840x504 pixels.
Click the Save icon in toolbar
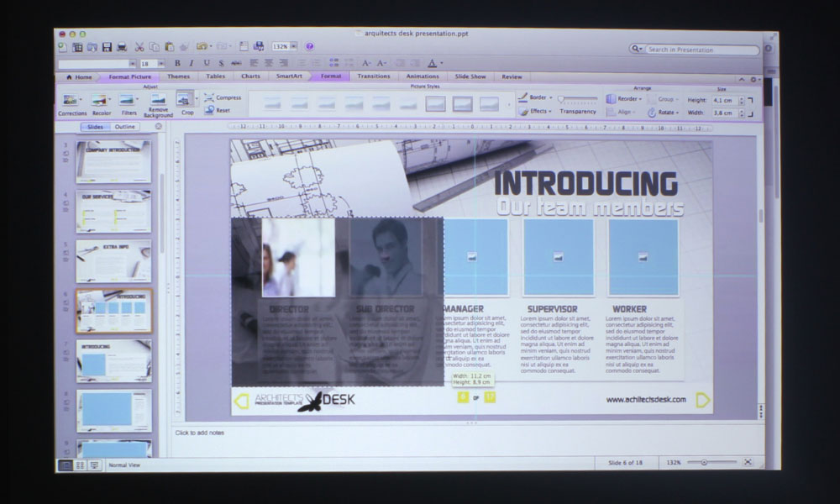(107, 47)
